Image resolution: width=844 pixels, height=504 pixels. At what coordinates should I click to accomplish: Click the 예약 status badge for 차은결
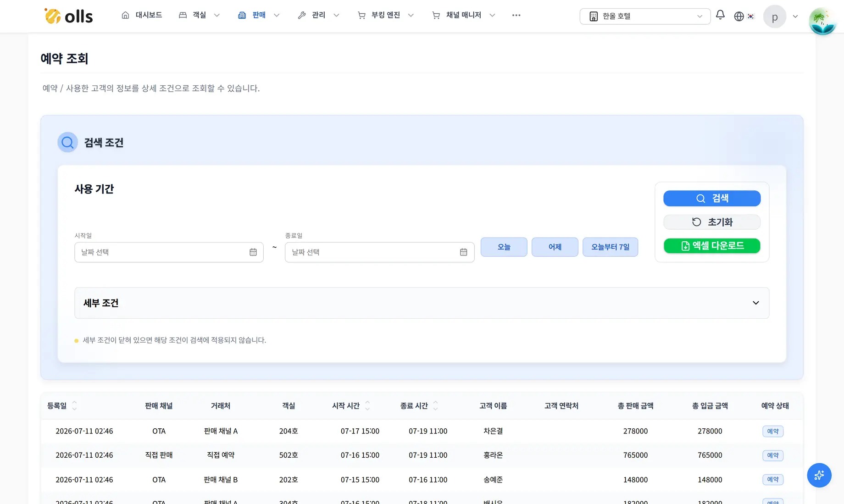click(x=773, y=431)
